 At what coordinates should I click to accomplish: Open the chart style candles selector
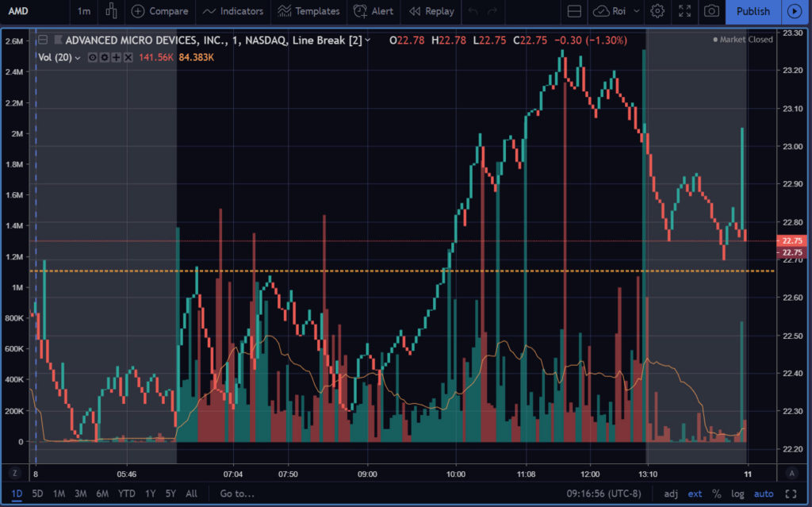[x=112, y=11]
